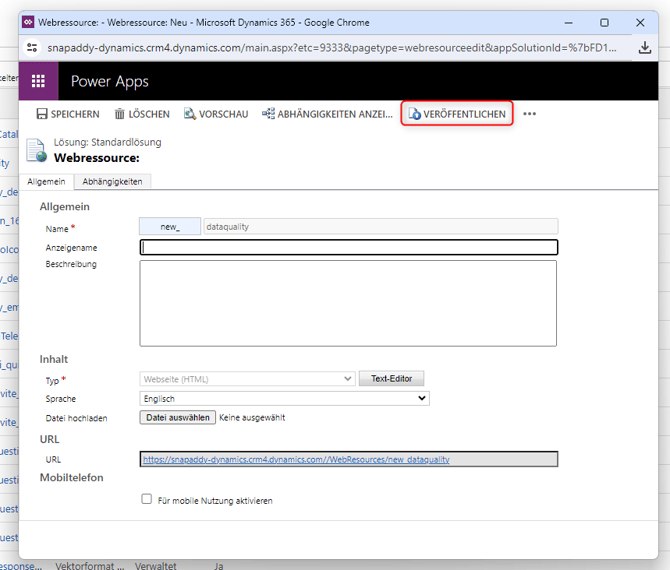670x570 pixels.
Task: Publish using the Veröffentlichen button
Action: (x=457, y=114)
